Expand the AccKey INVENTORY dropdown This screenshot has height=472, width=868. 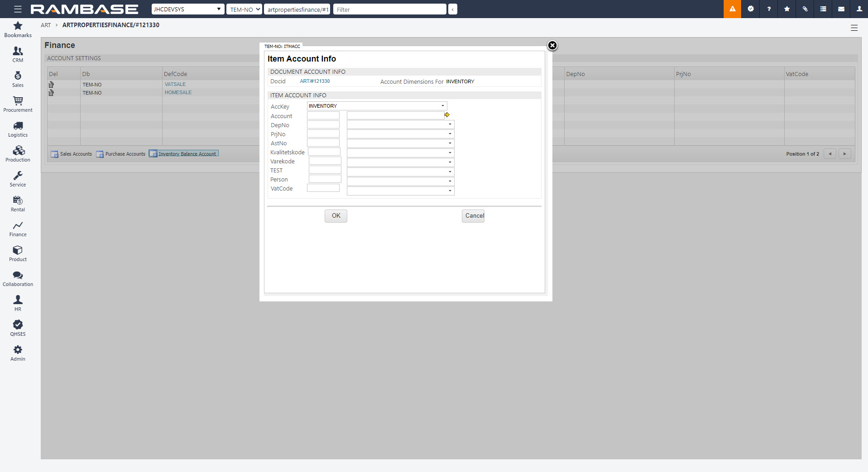point(442,106)
